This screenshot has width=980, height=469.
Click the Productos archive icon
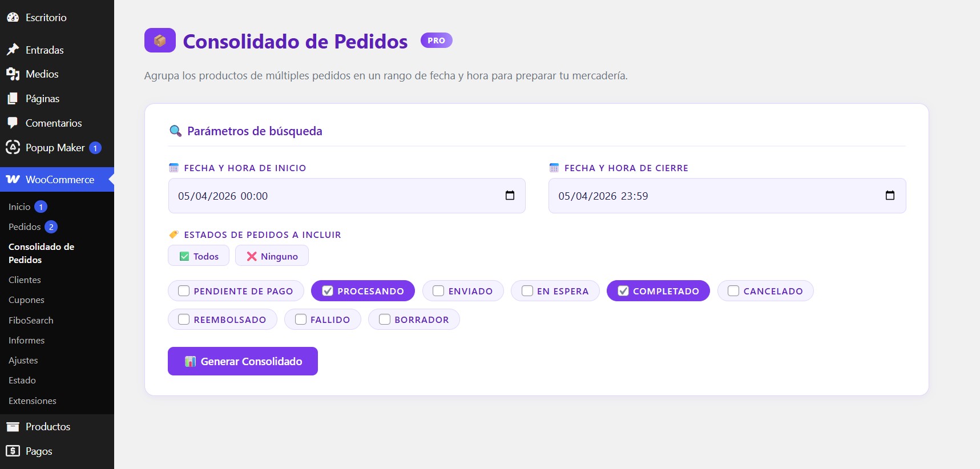pyautogui.click(x=13, y=427)
